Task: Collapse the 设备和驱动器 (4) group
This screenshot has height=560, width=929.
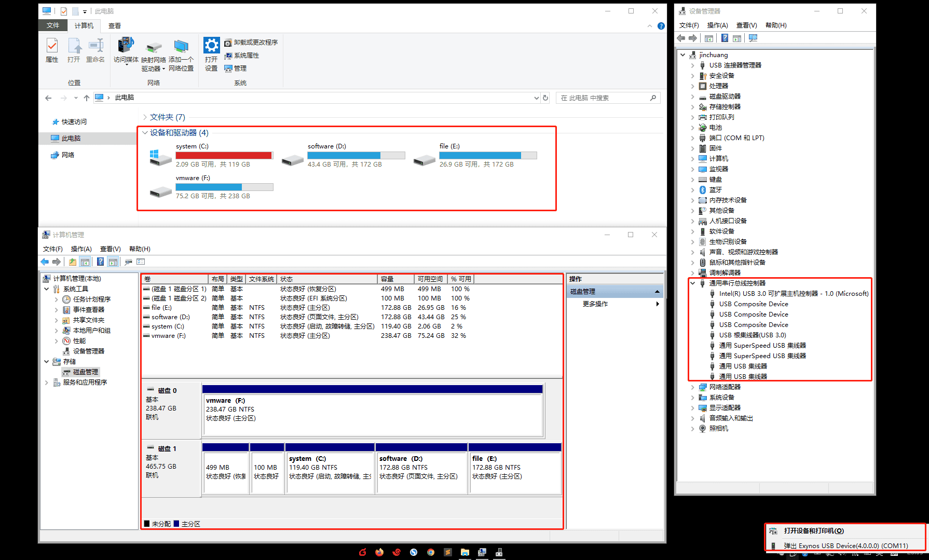Action: click(x=145, y=133)
